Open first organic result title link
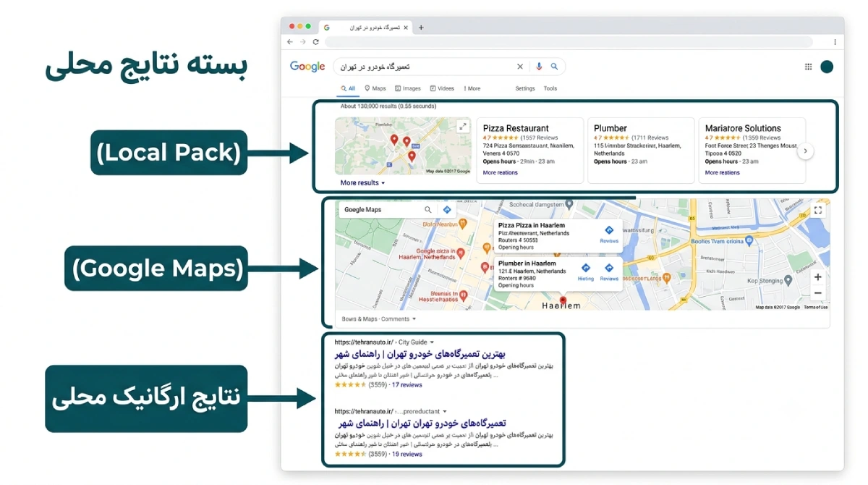The image size is (868, 485). (x=420, y=354)
